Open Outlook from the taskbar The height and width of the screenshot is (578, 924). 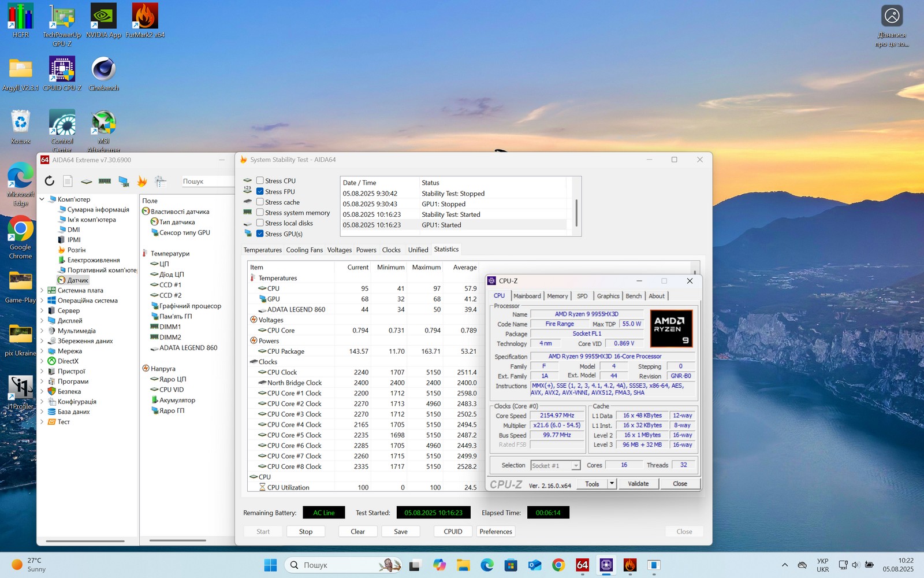(535, 565)
